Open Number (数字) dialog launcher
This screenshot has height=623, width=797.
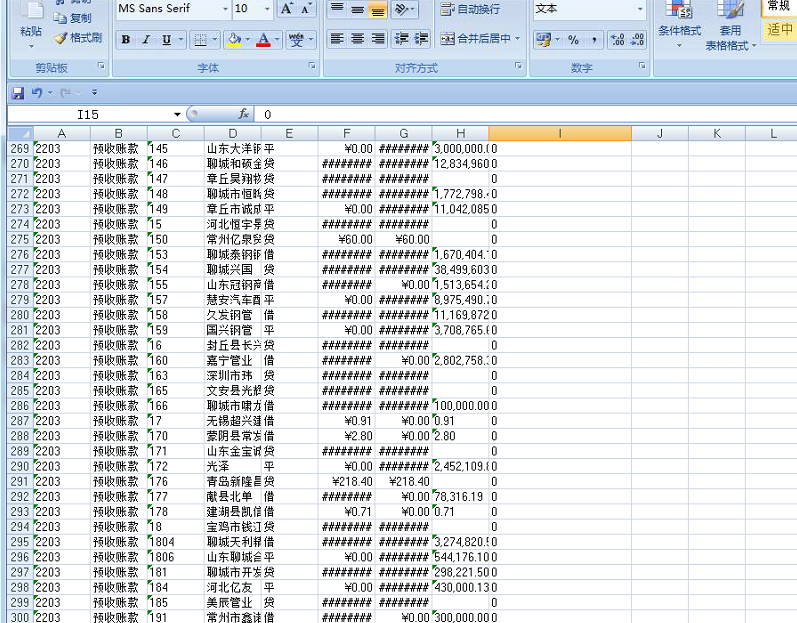point(642,66)
